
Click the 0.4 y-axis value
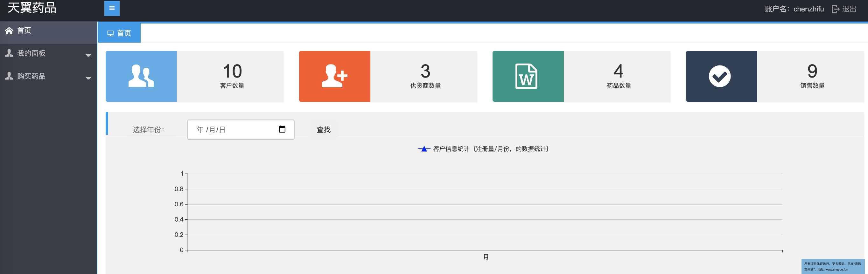click(x=179, y=219)
